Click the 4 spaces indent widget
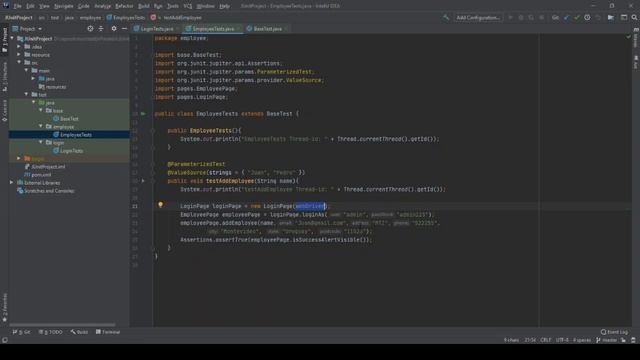This screenshot has height=360, width=640. (x=582, y=340)
